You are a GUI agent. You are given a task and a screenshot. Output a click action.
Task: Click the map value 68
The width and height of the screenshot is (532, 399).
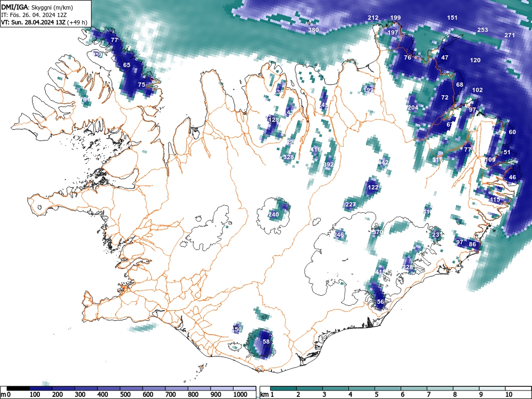pos(460,85)
